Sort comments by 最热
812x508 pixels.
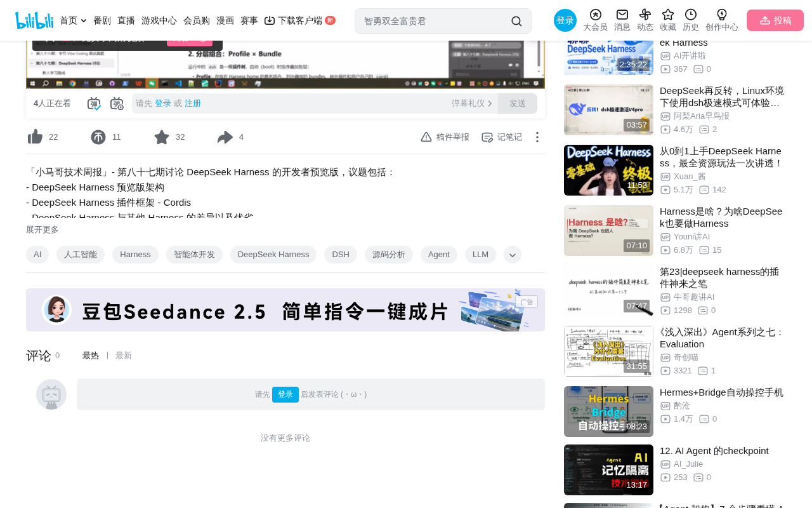91,356
